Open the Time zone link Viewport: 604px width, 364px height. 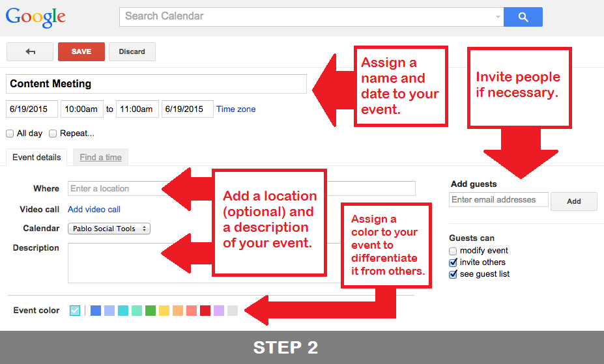(236, 109)
